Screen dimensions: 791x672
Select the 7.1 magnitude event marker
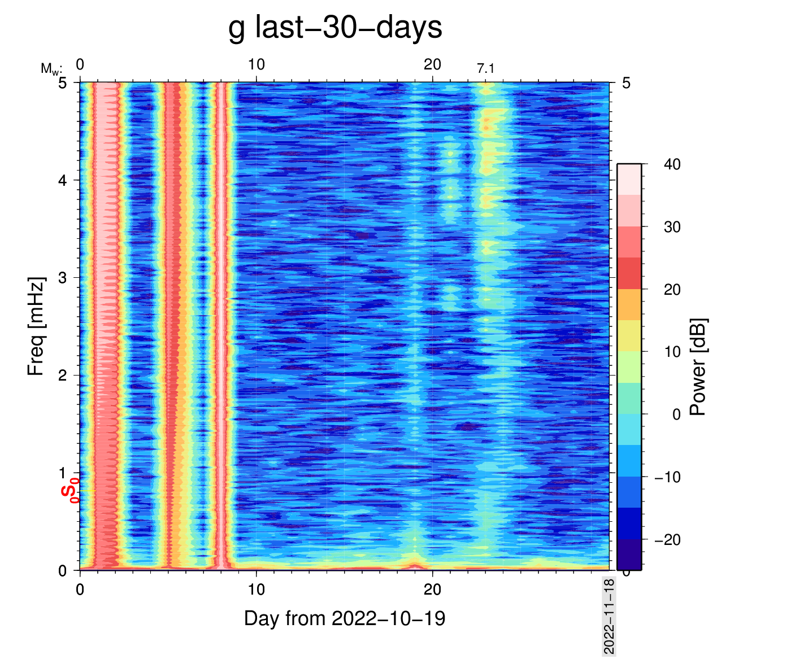[x=485, y=69]
